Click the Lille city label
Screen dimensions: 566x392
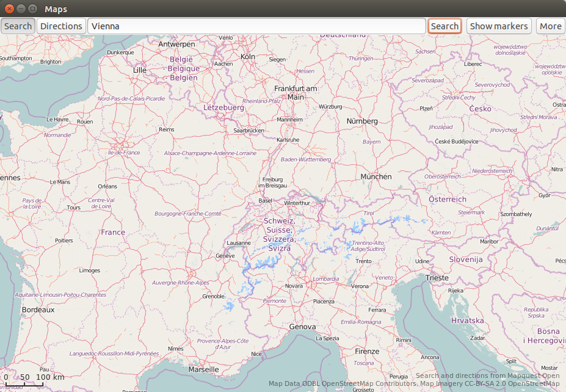click(140, 70)
